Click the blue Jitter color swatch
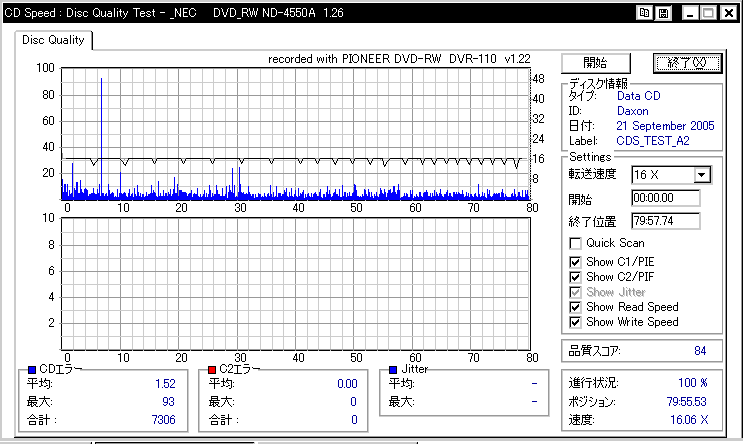The height and width of the screenshot is (444, 743). point(393,370)
